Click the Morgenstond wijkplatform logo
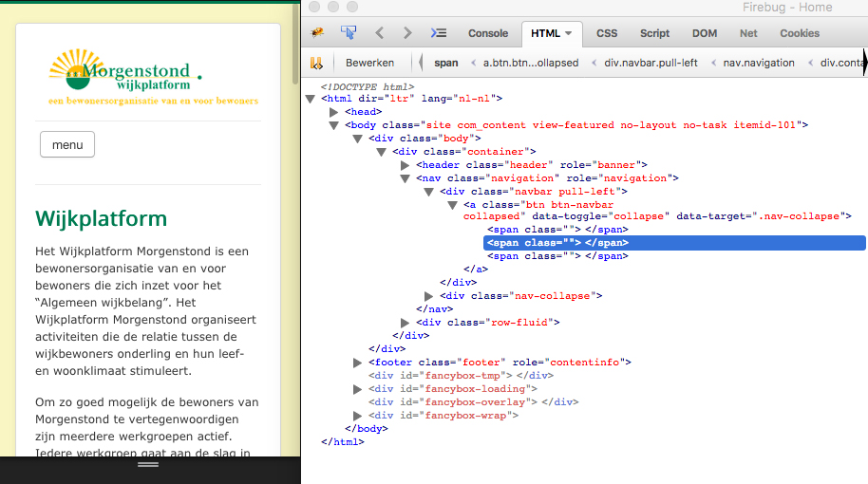Screen dimensions: 868x484 [153, 77]
